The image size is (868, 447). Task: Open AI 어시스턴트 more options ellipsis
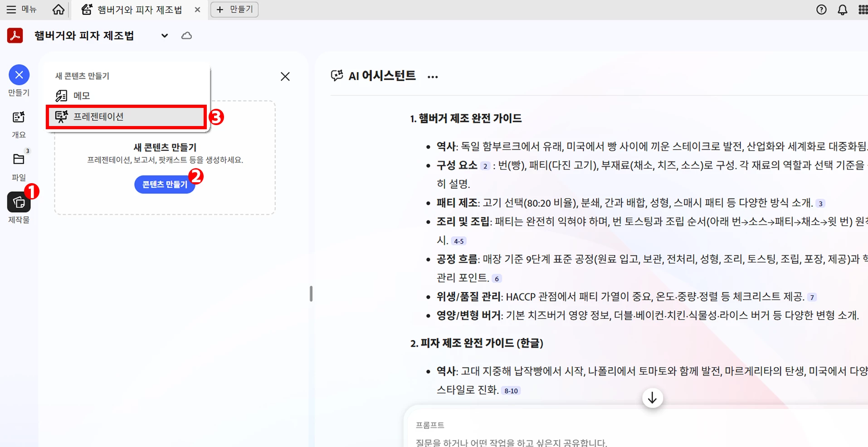pyautogui.click(x=433, y=77)
